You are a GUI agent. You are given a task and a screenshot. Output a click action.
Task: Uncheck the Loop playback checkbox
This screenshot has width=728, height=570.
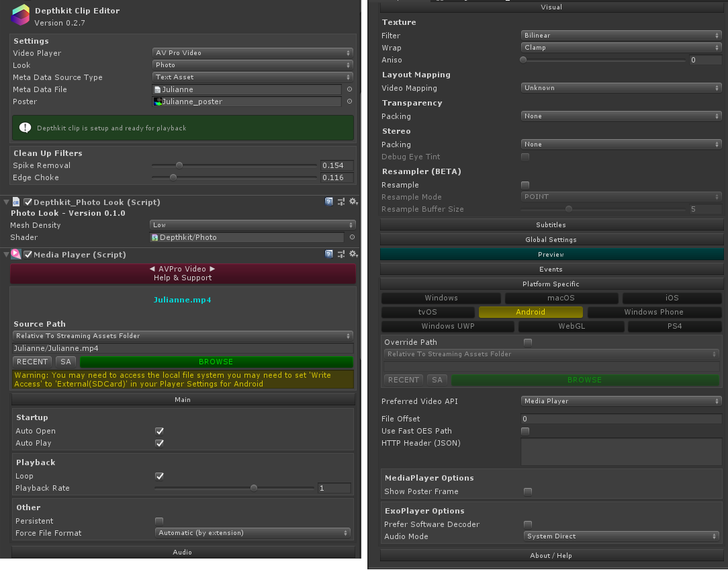point(159,476)
